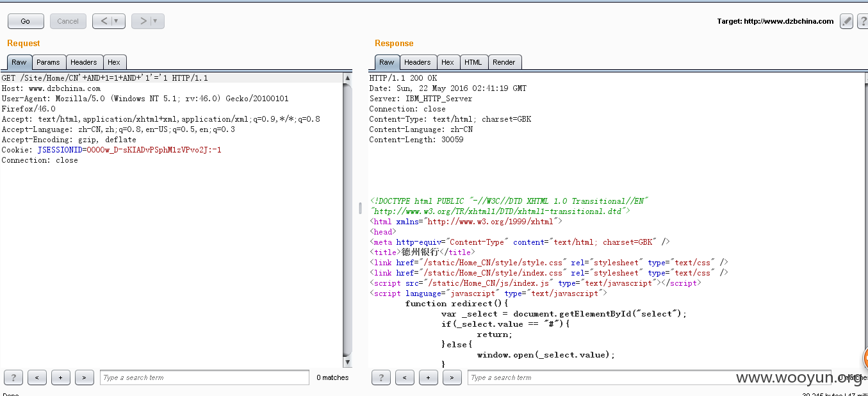Click the window.open(_select.value) line

tap(546, 355)
